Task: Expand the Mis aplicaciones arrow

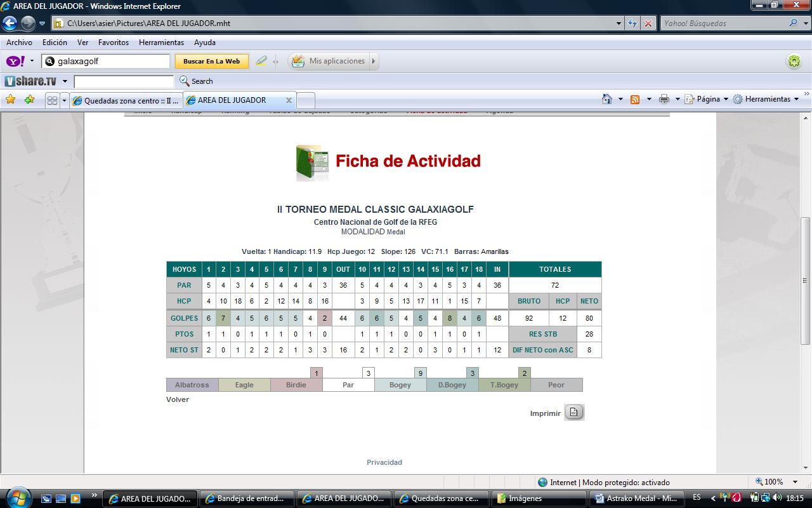Action: (373, 62)
